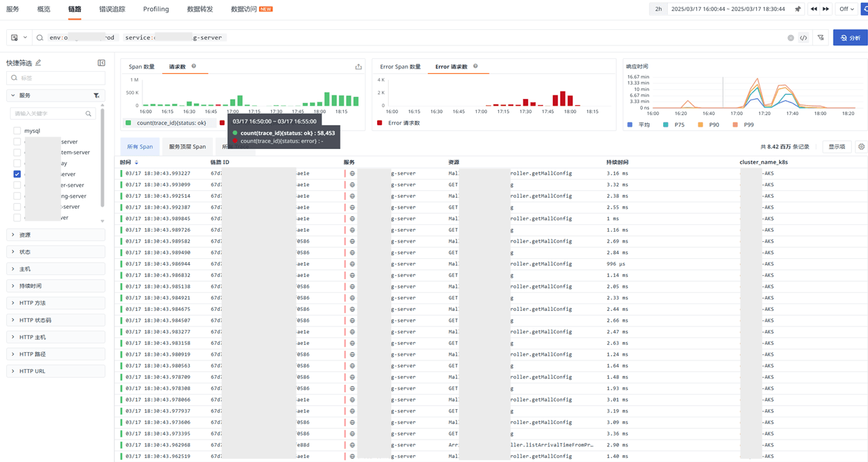Open the date range 2025/03/17 16:00:44 picker
The width and height of the screenshot is (868, 462).
[728, 9]
